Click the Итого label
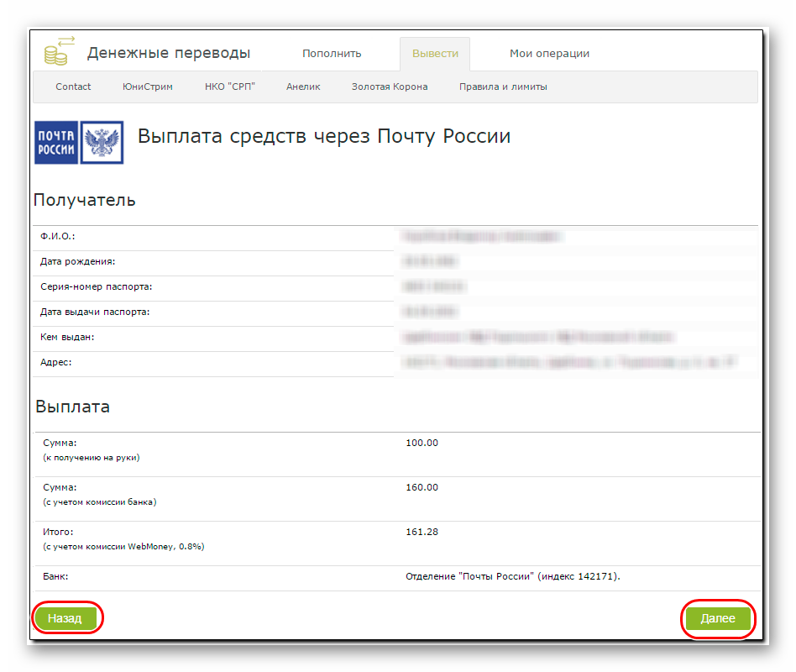Viewport: 796px width, 672px height. click(x=58, y=533)
